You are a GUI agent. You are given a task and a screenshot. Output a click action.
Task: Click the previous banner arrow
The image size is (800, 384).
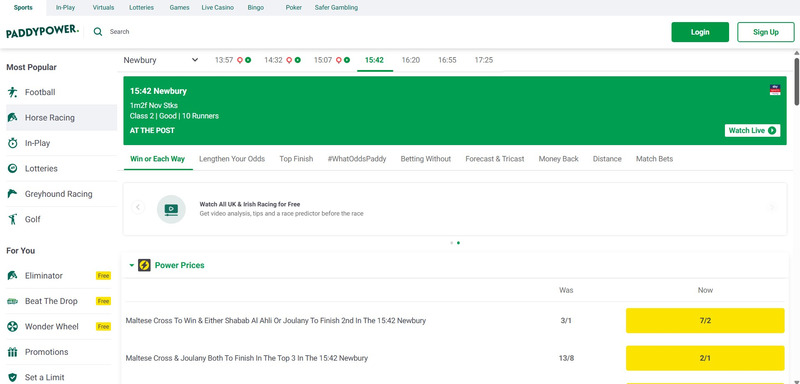[x=138, y=208]
